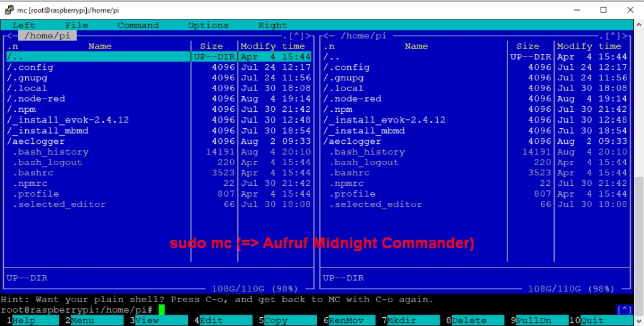Screen dimensions: 644x326
Task: Select .profile file in right panel
Action: tap(475, 194)
